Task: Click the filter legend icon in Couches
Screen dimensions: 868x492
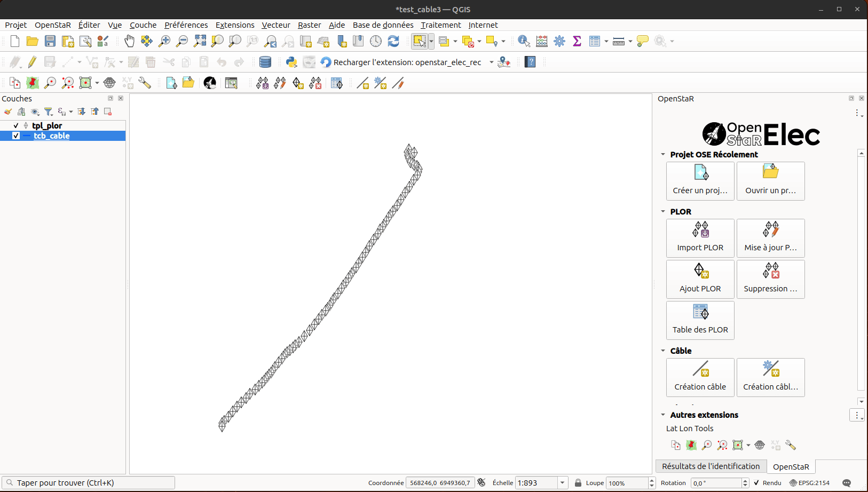Action: (x=49, y=112)
